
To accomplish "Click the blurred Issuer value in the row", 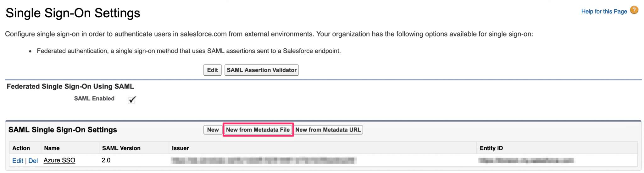I will pyautogui.click(x=264, y=160).
